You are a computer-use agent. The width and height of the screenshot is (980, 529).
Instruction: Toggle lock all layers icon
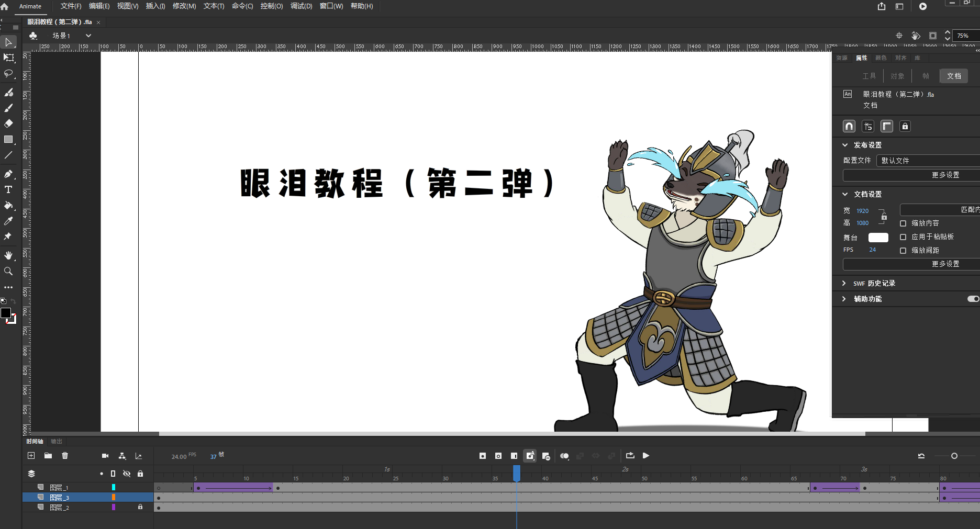[x=140, y=474]
